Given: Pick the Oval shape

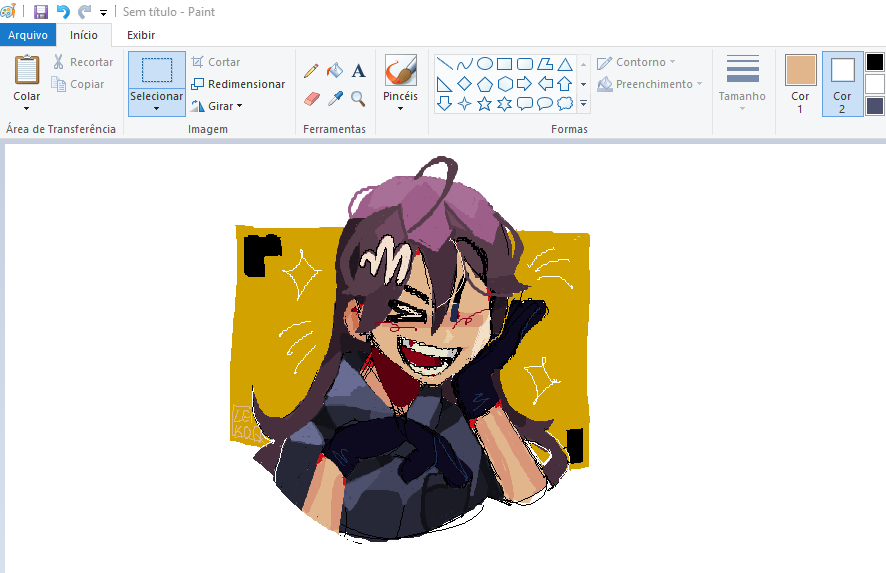Looking at the screenshot, I should pyautogui.click(x=485, y=64).
